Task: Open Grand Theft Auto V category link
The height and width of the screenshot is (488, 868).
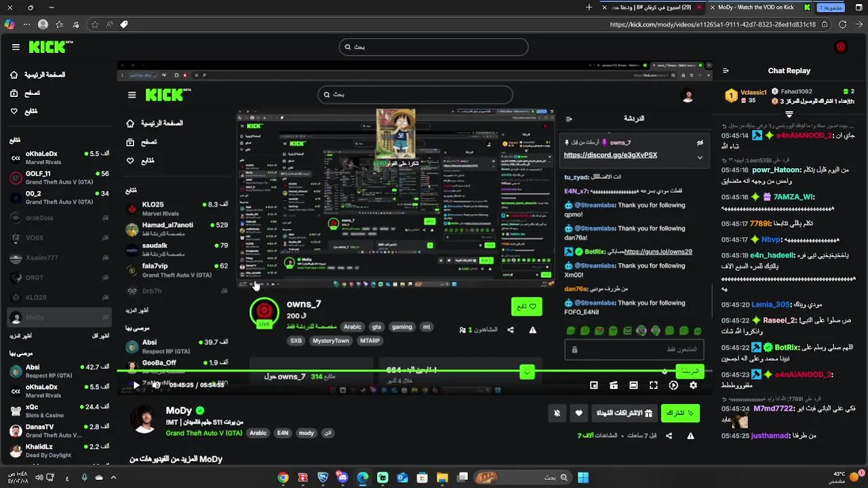Action: click(204, 433)
